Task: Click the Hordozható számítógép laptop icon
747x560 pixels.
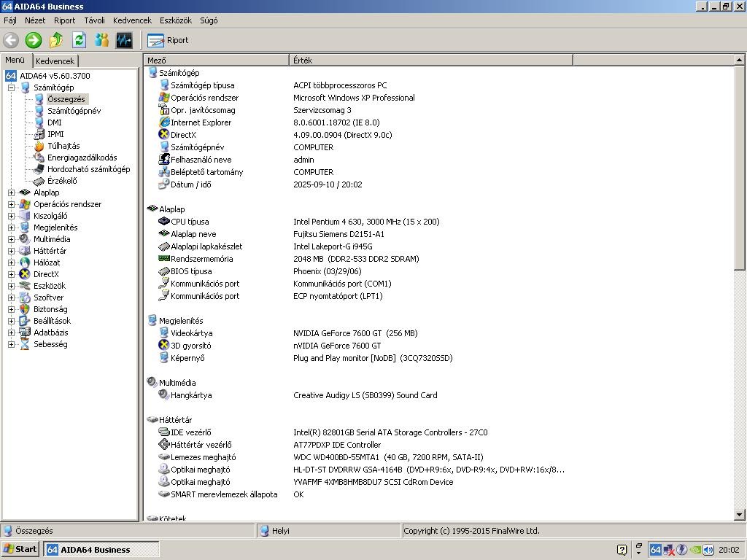Action: [x=39, y=169]
